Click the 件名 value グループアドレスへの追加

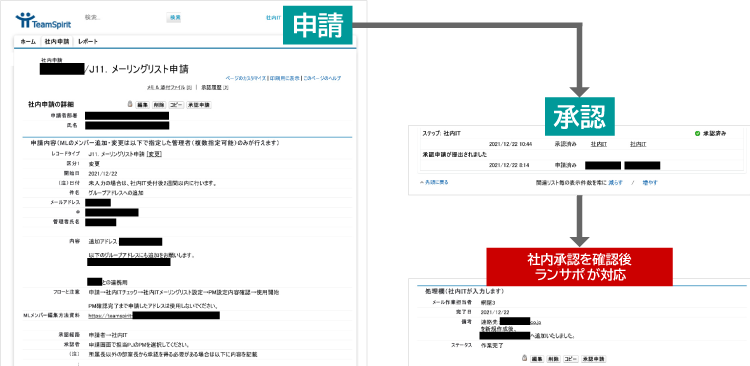coord(115,192)
